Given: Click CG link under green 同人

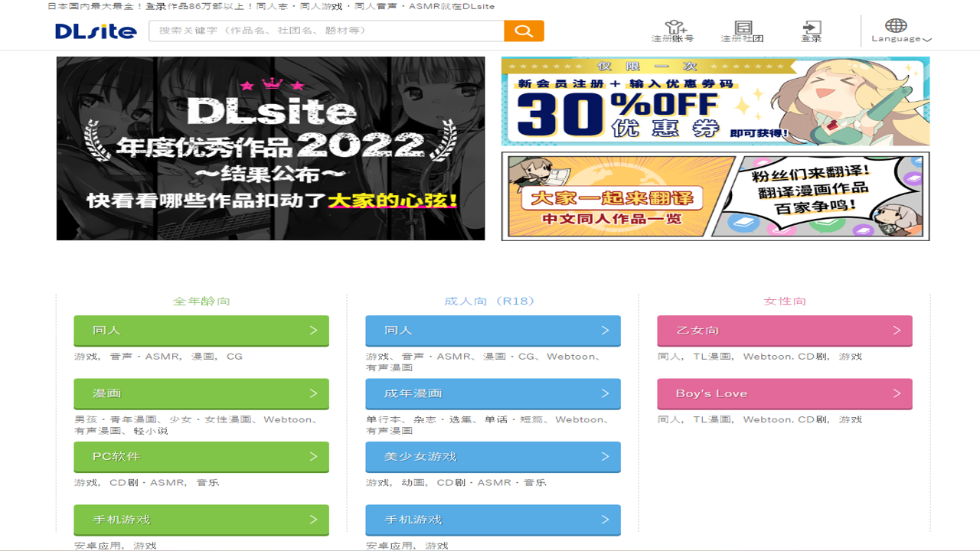Looking at the screenshot, I should click(234, 357).
